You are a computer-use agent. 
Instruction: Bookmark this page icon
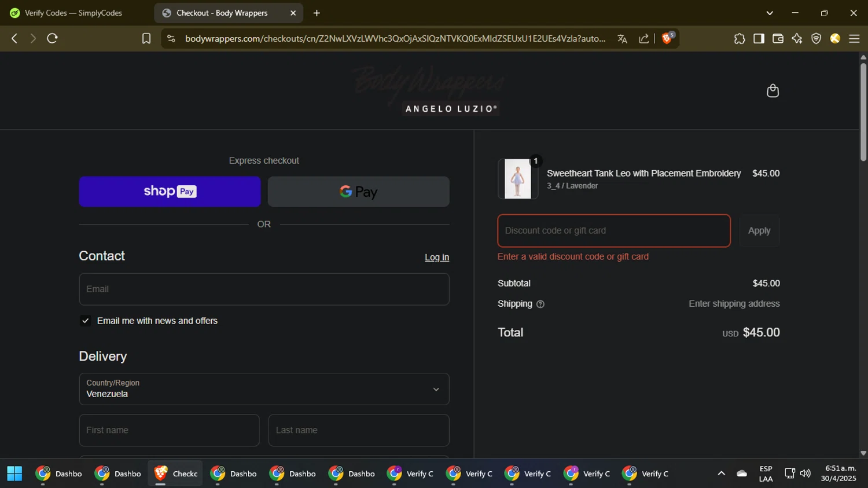(x=146, y=39)
